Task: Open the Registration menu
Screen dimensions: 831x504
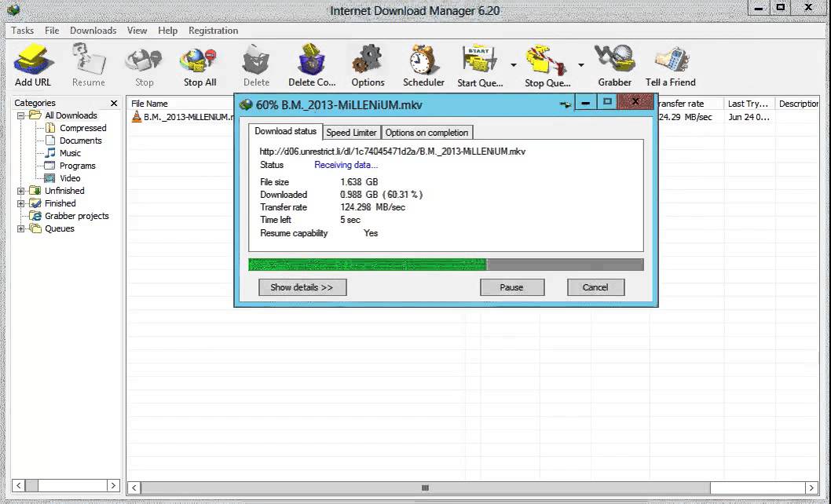Action: click(213, 31)
